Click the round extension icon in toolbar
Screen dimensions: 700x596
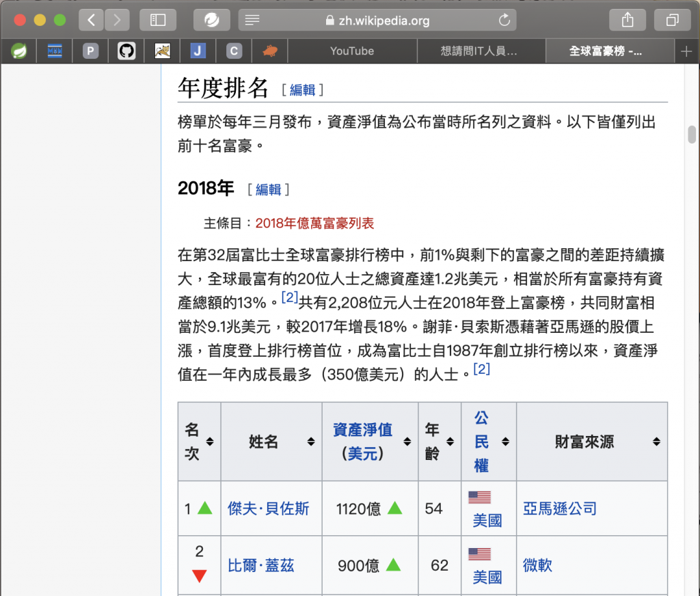[x=212, y=20]
